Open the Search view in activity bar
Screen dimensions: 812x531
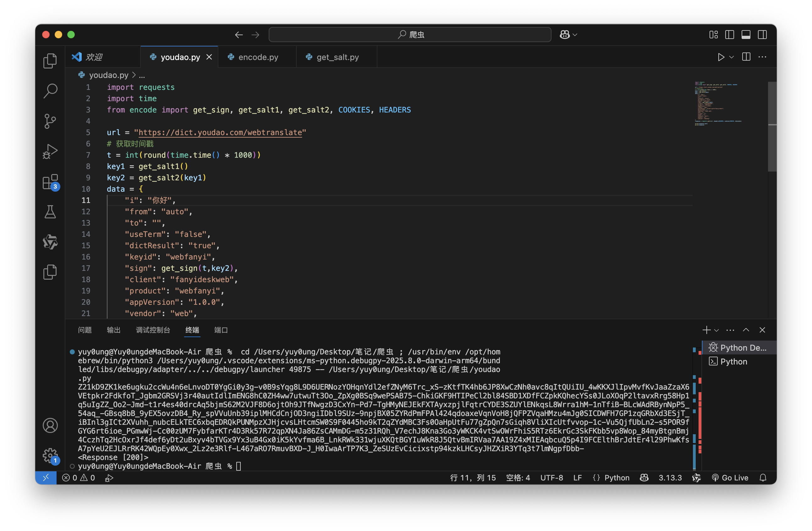(x=50, y=91)
